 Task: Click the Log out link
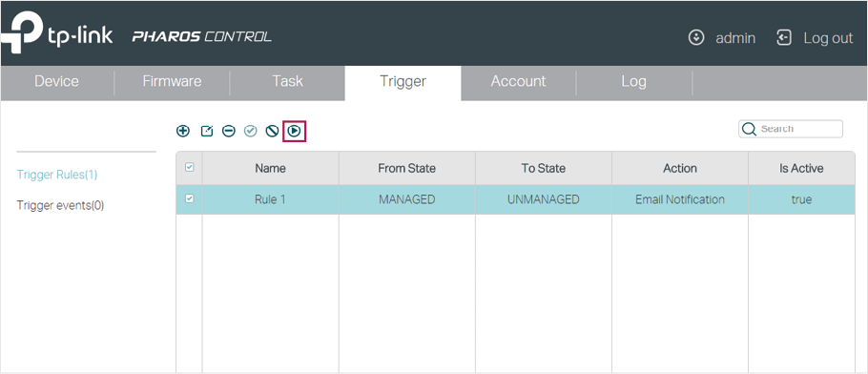pos(828,37)
